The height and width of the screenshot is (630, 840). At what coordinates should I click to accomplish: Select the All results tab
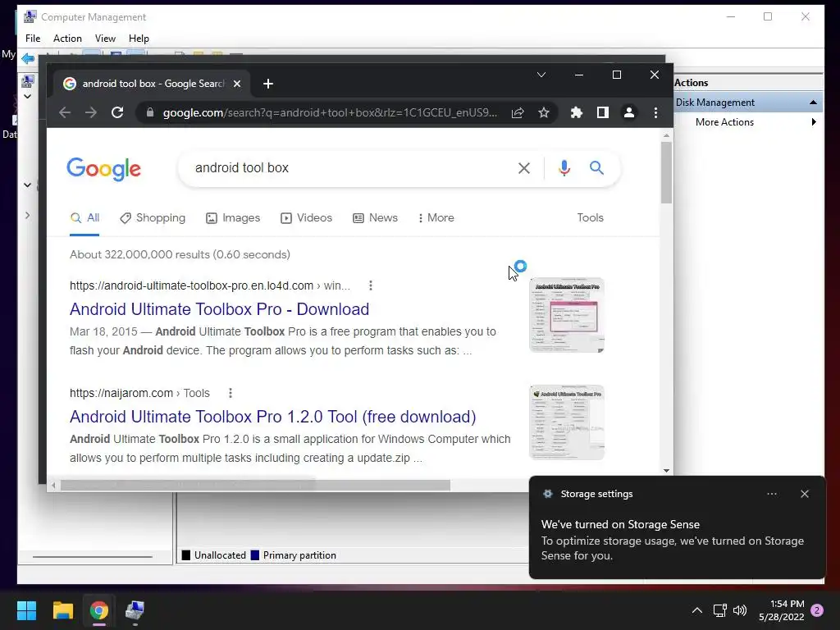coord(84,218)
